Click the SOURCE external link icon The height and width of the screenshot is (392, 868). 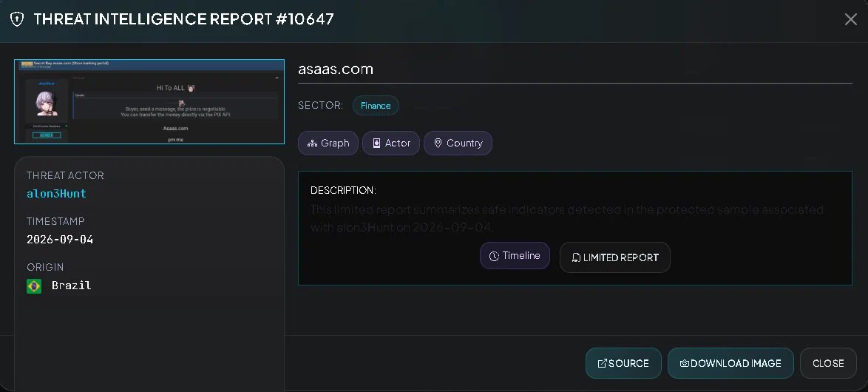click(603, 363)
